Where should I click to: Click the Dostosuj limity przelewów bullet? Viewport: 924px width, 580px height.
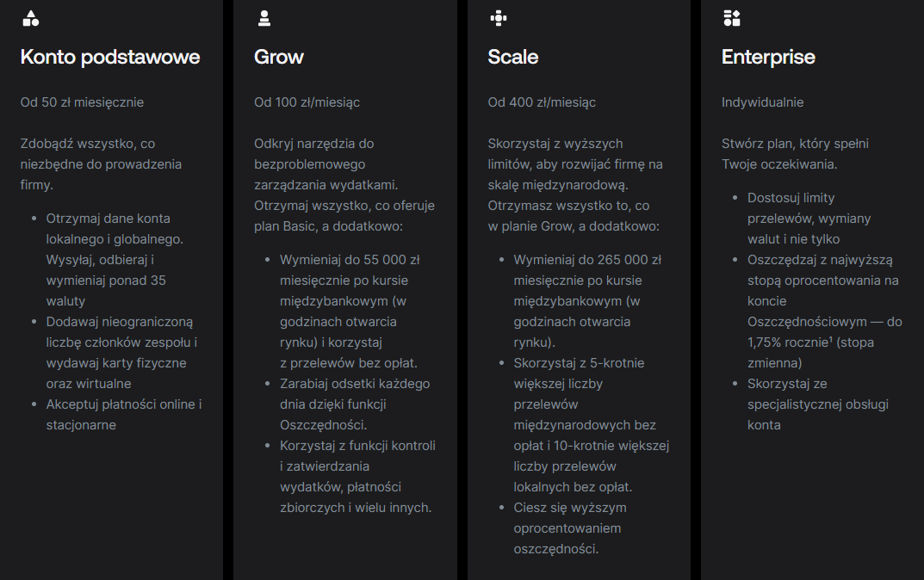[809, 219]
